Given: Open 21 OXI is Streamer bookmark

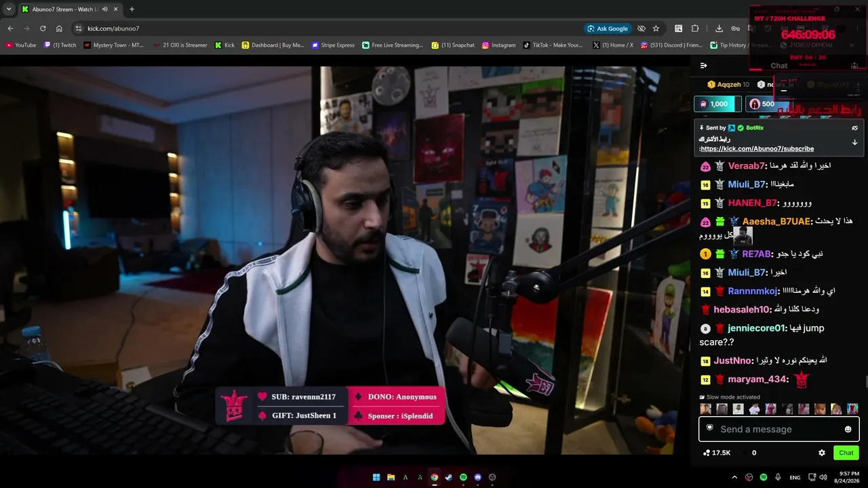Looking at the screenshot, I should (180, 45).
